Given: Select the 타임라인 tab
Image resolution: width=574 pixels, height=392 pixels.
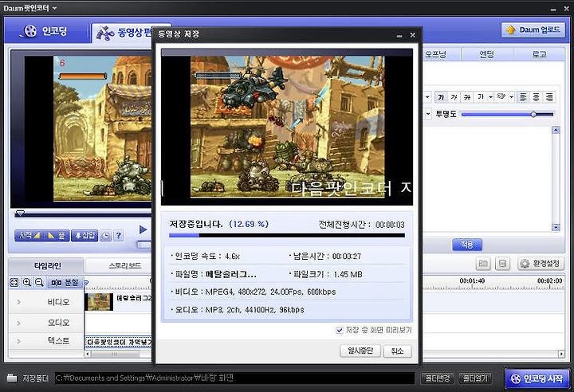Looking at the screenshot, I should point(47,266).
